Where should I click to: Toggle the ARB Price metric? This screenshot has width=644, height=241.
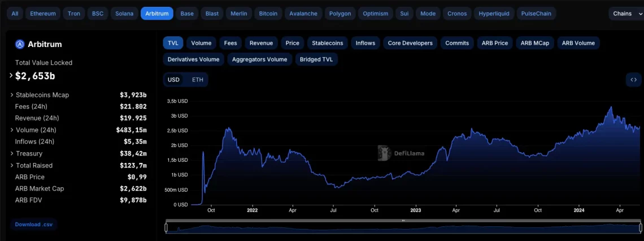495,43
